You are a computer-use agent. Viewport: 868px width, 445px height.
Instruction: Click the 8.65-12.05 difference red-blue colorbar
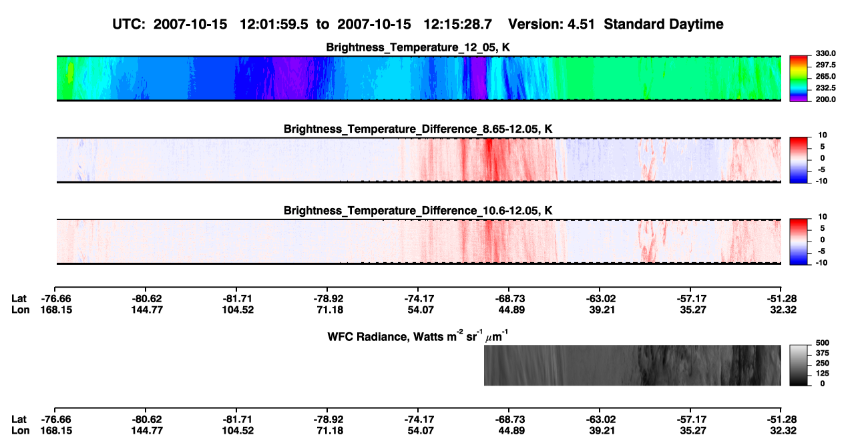[799, 160]
